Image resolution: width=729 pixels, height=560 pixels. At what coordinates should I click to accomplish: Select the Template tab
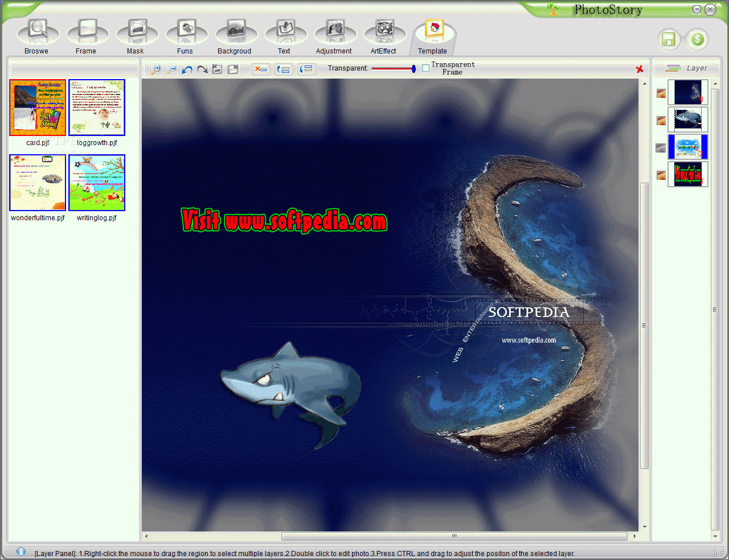pyautogui.click(x=433, y=36)
